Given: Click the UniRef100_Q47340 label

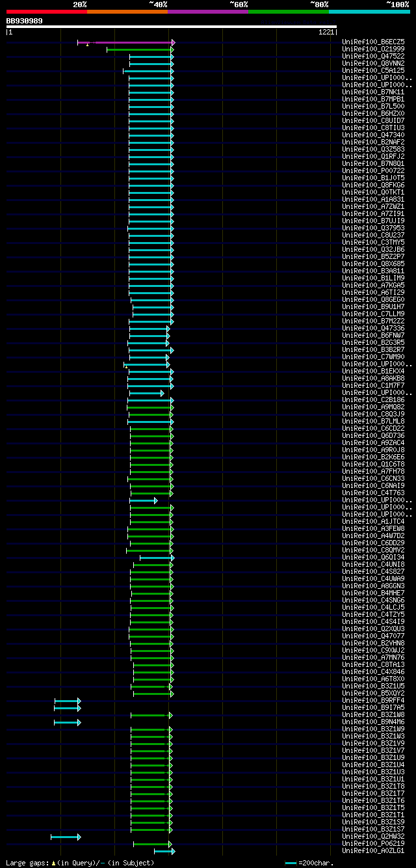Looking at the screenshot, I should [374, 135].
